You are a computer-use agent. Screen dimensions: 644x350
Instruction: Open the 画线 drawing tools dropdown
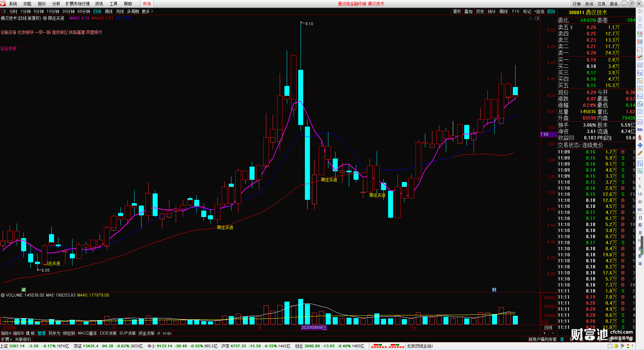(503, 11)
